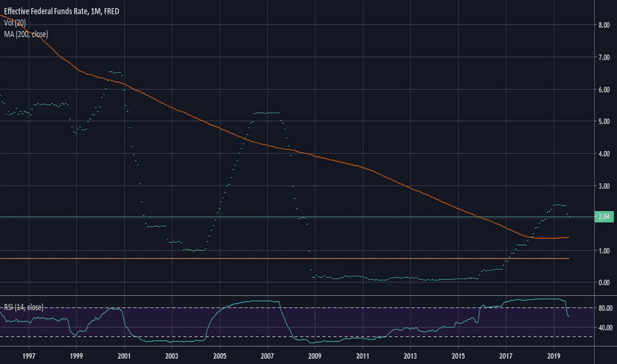Click the RSI 40.00 axis label
This screenshot has height=364, width=617.
point(605,328)
